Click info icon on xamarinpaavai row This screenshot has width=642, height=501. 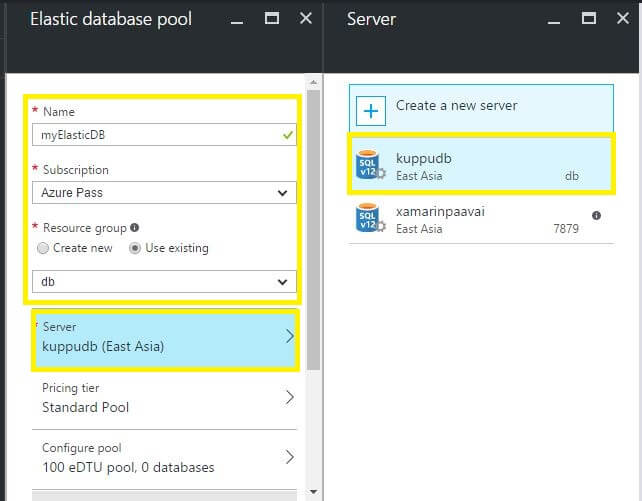(x=596, y=215)
